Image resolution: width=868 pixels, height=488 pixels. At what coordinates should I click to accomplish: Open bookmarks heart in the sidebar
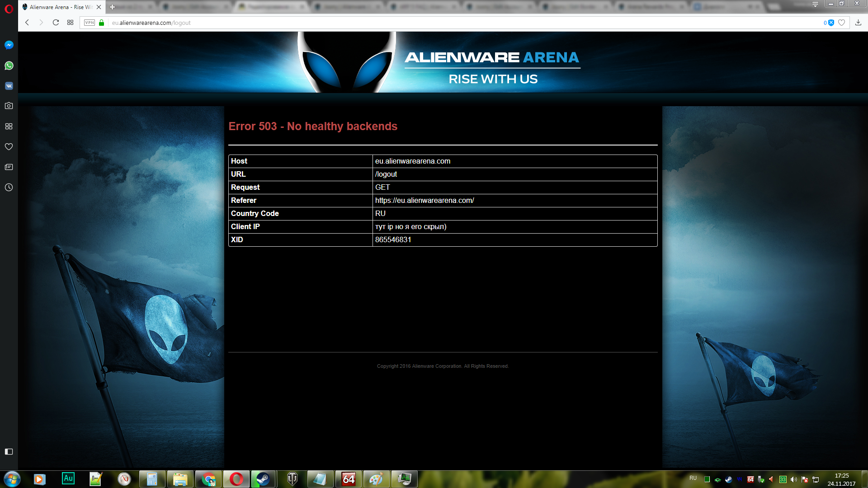coord(9,146)
